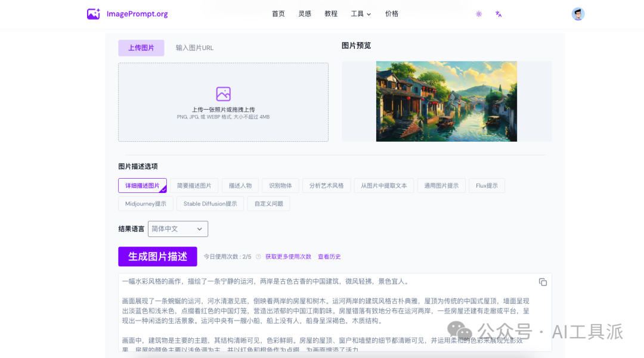Select the 分析艺术风格 option
Screen dimensions: 644x358
(x=327, y=186)
